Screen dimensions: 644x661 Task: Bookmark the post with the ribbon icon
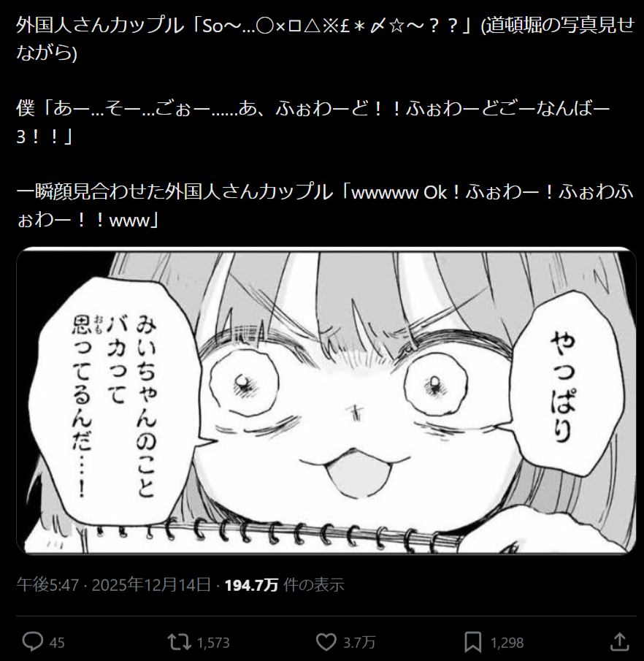[473, 642]
